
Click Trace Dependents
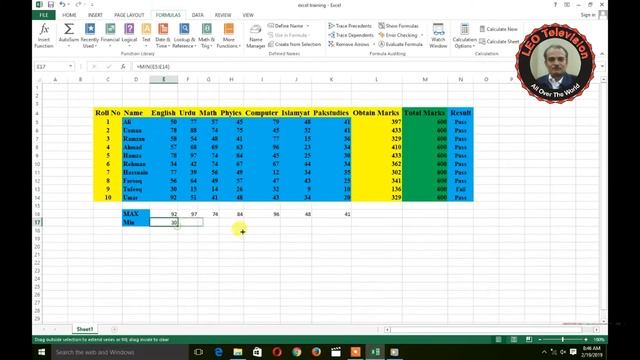(x=351, y=35)
